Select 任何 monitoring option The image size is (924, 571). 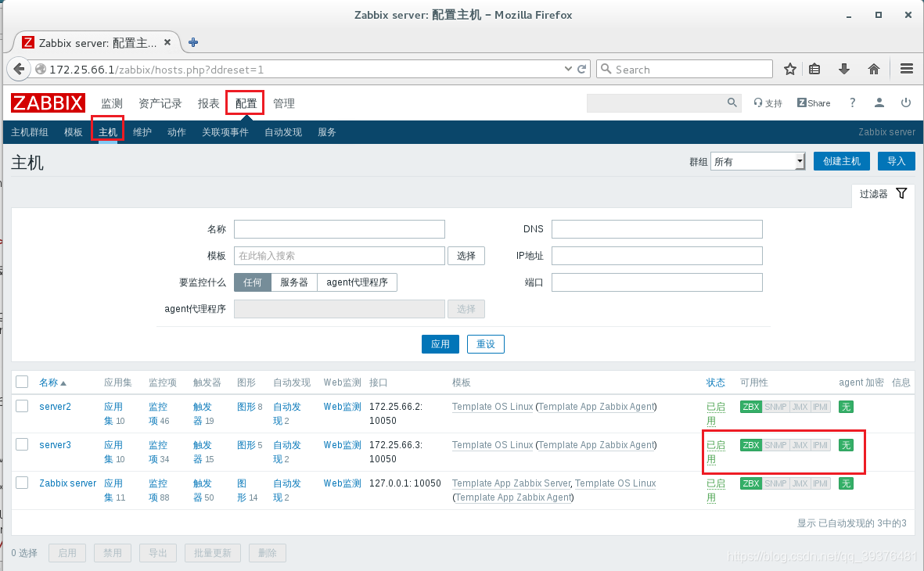[252, 282]
